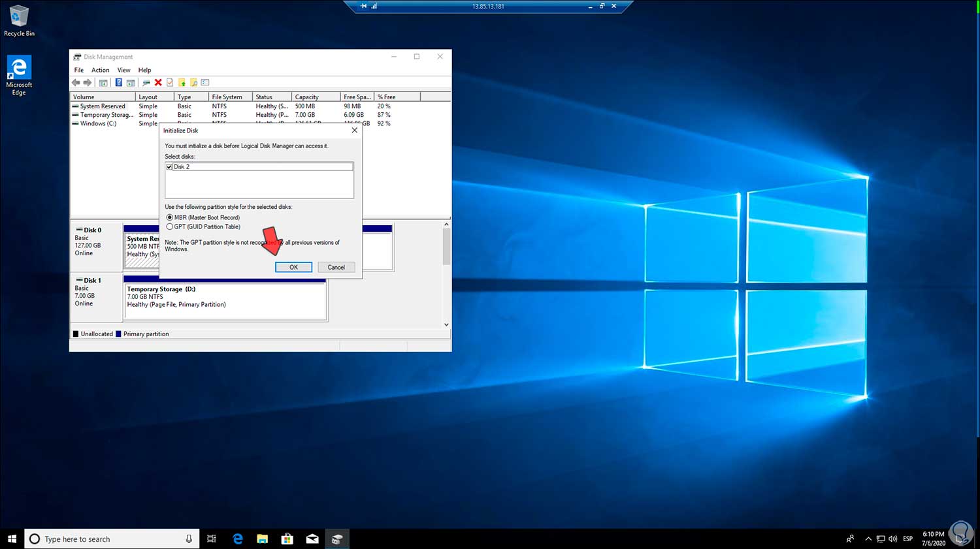Click the Properties checkmark toolbar icon

(170, 83)
